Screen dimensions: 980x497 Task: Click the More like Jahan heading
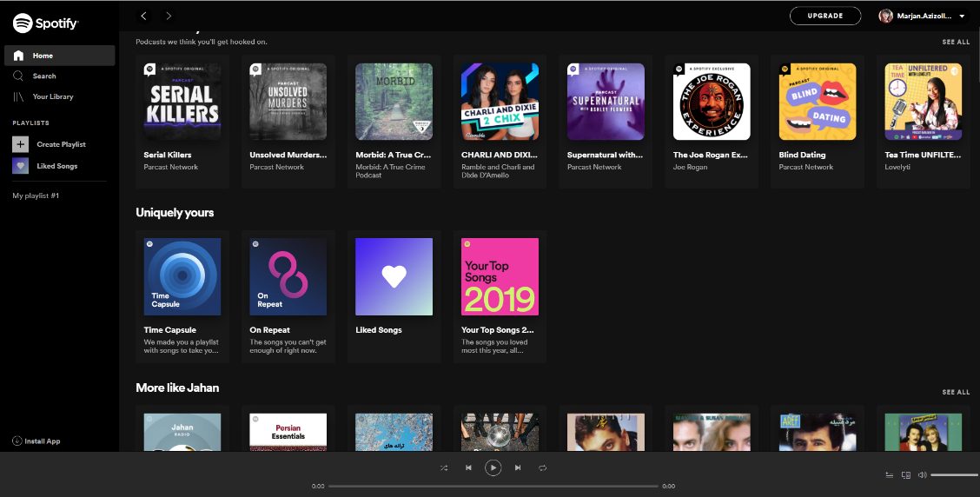177,388
